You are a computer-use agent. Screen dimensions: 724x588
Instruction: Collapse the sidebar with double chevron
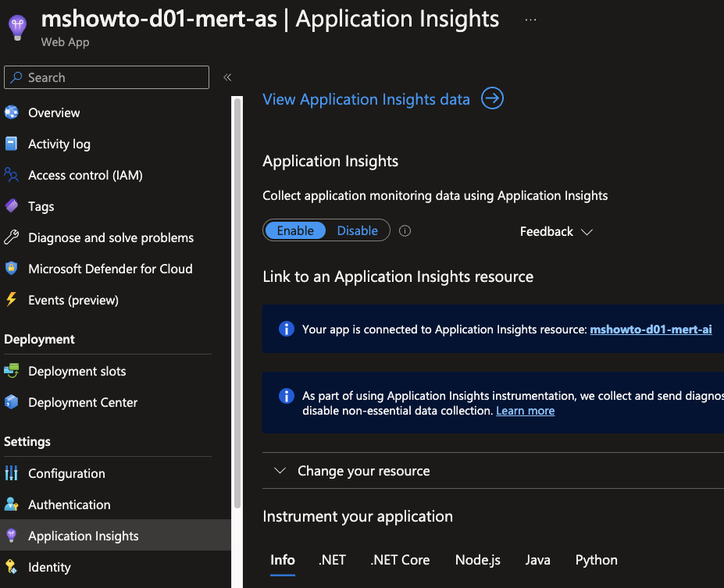click(227, 77)
